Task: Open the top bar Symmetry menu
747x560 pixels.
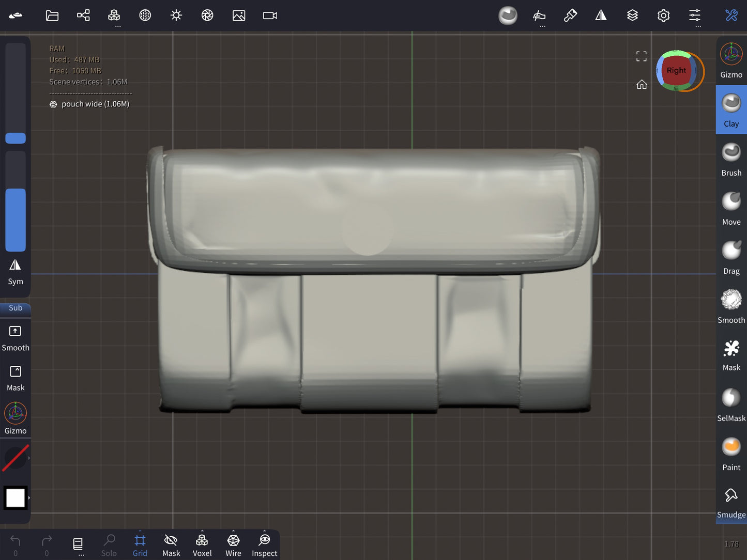Action: pos(601,15)
